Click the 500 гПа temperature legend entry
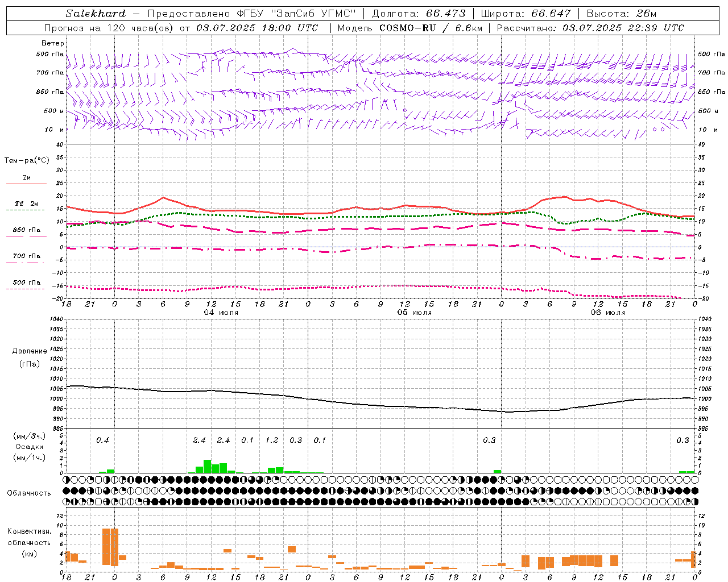The width and height of the screenshot is (728, 582). pos(27,282)
